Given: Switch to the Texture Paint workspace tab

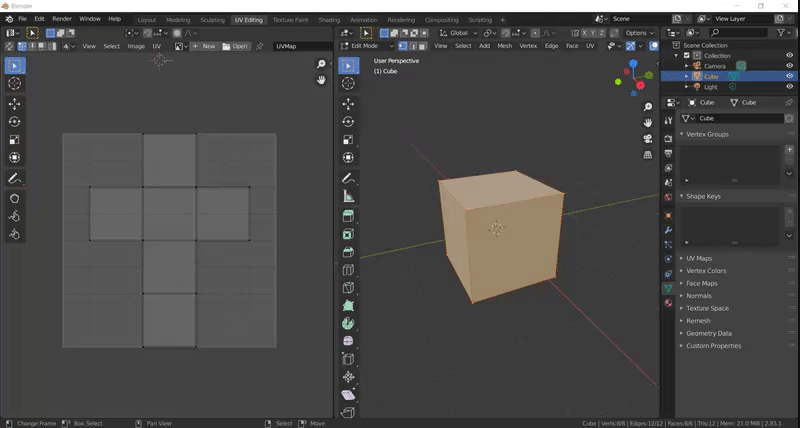Looking at the screenshot, I should click(290, 19).
